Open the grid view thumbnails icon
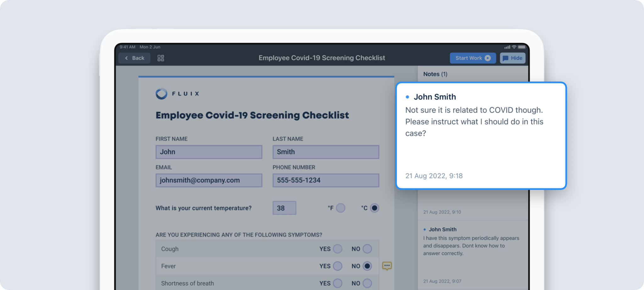Viewport: 644px width, 290px height. (161, 58)
